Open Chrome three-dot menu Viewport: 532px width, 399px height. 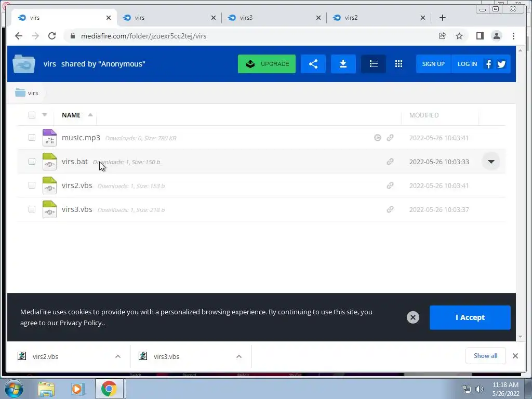pos(513,36)
